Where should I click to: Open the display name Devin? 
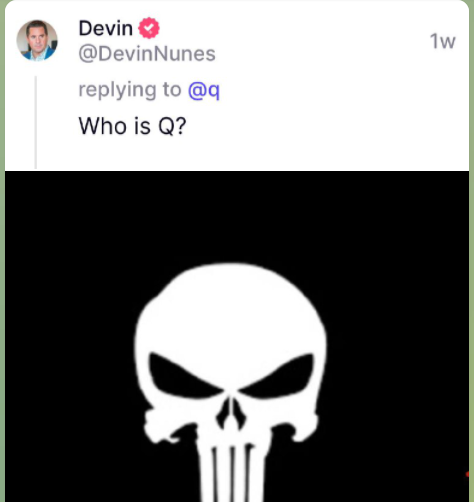pos(105,28)
